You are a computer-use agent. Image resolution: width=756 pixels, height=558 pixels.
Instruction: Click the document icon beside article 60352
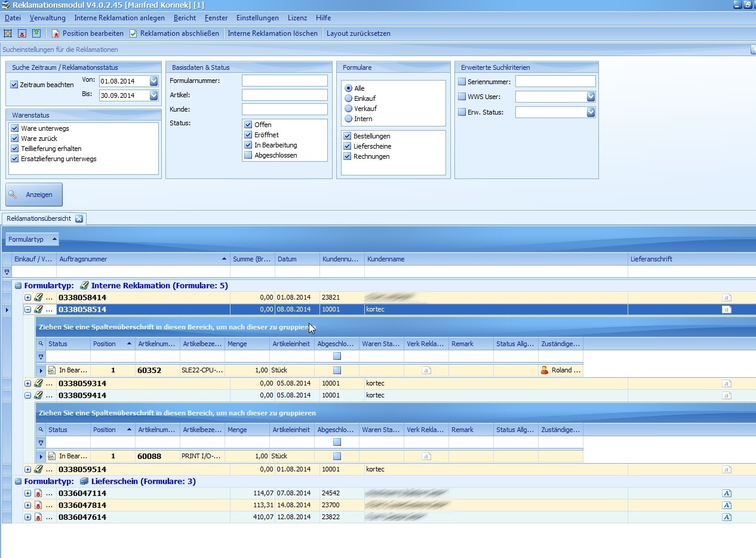pos(52,370)
